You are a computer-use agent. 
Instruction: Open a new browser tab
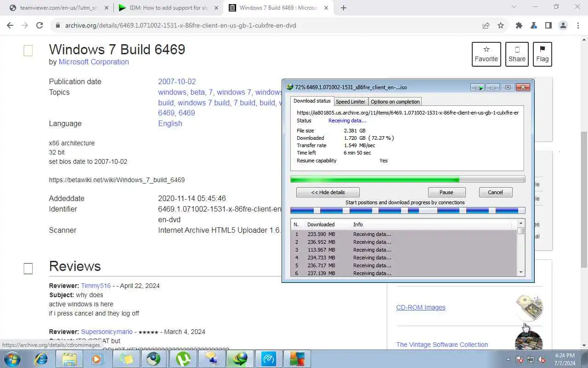344,7
